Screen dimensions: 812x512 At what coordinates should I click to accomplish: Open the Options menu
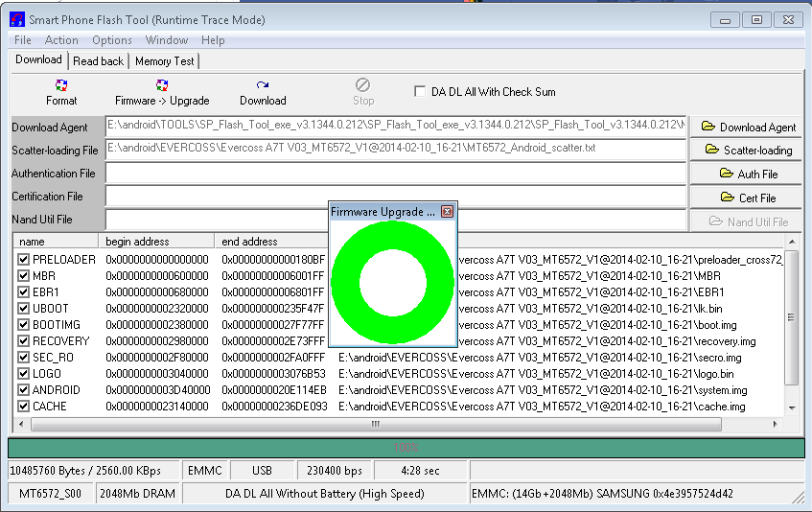coord(112,40)
